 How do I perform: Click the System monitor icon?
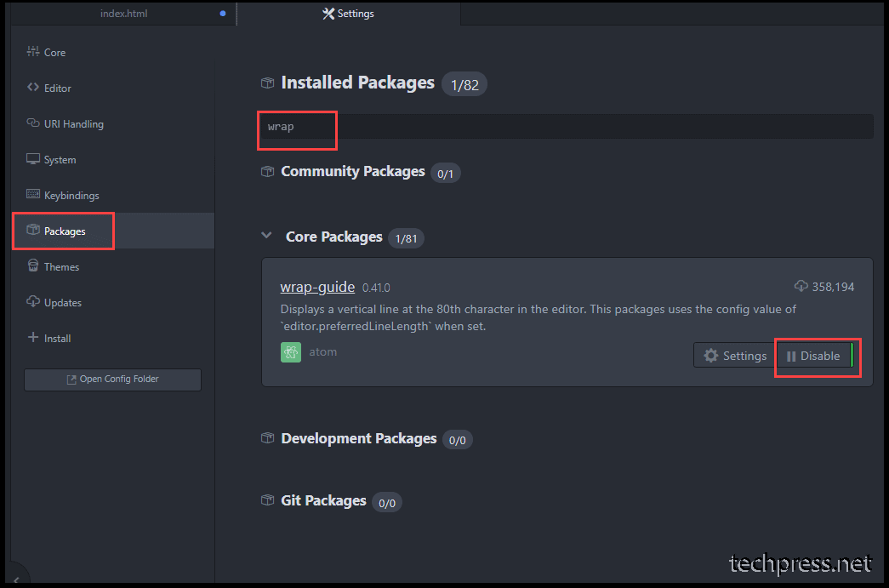pos(33,159)
